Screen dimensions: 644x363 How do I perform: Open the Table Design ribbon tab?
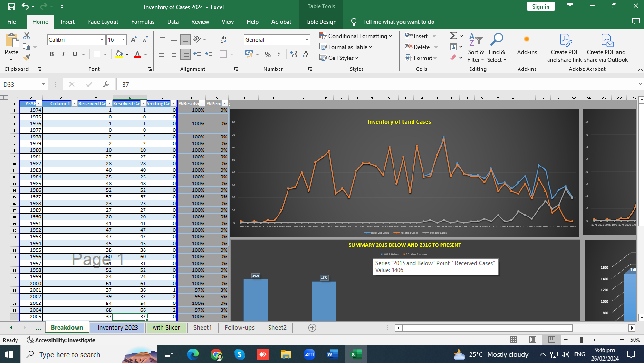(x=321, y=22)
